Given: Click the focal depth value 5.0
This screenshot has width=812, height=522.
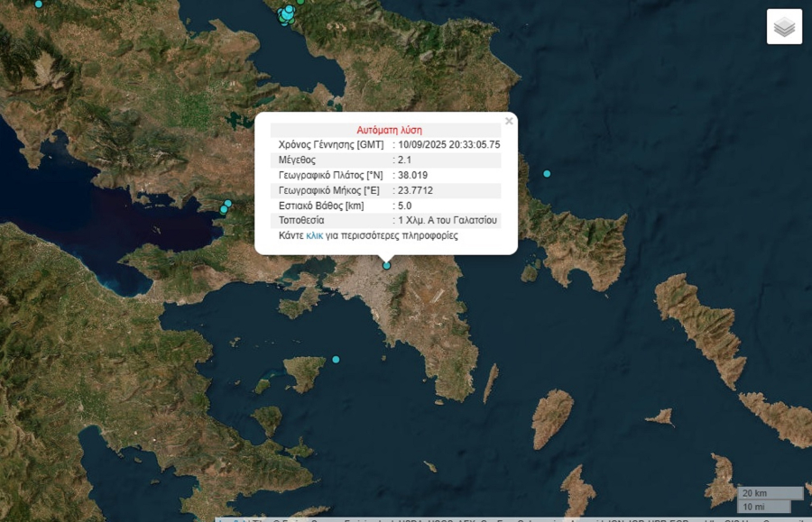Looking at the screenshot, I should coord(404,205).
